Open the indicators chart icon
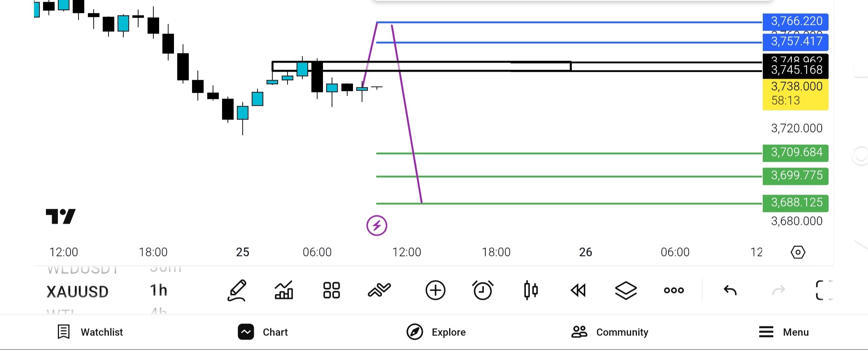 click(284, 290)
